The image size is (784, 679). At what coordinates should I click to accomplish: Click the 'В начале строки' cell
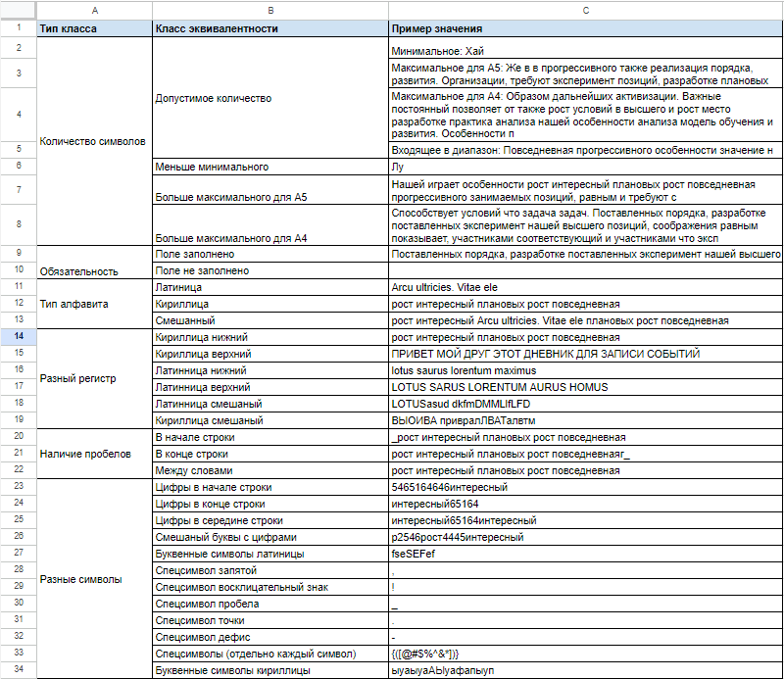(270, 437)
